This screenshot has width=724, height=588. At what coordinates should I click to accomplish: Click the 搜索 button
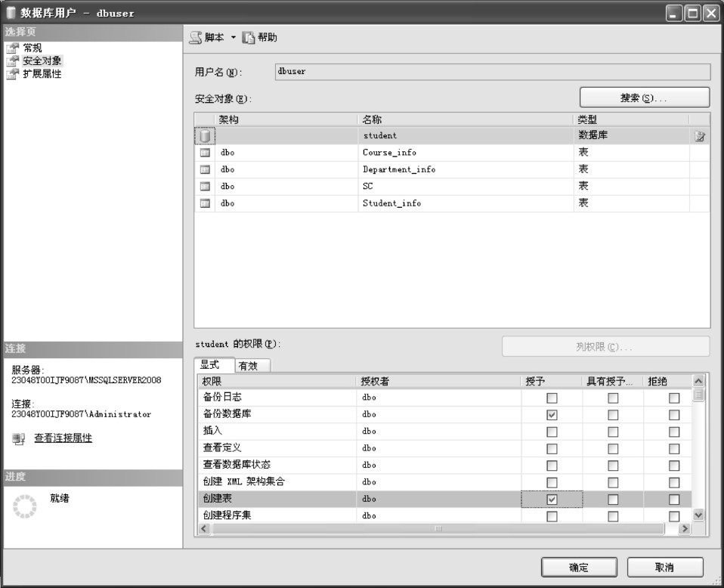pos(644,98)
